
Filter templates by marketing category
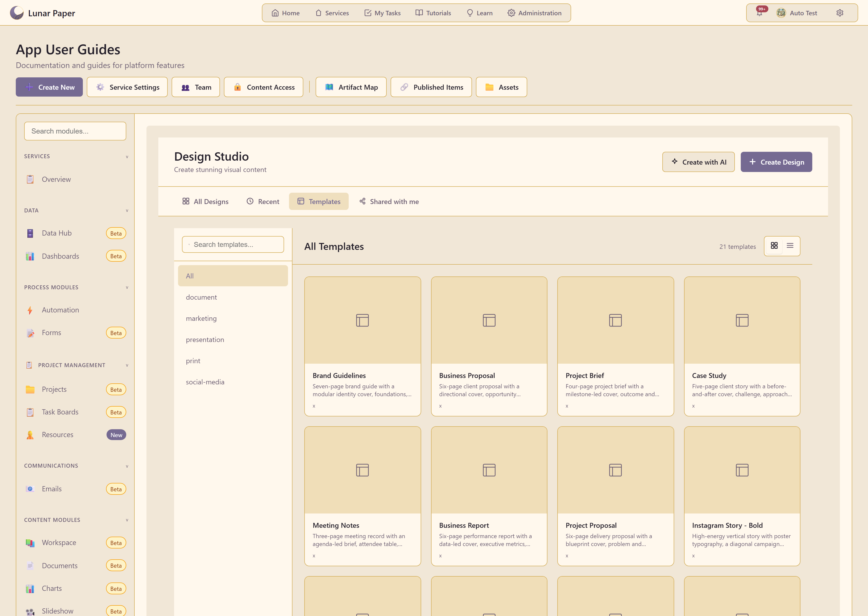(x=233, y=319)
